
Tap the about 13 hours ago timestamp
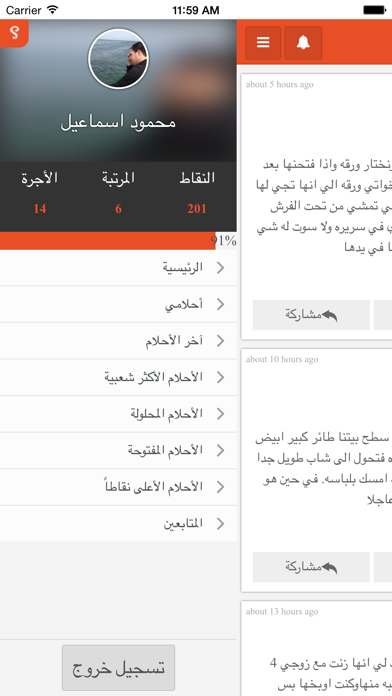click(282, 611)
